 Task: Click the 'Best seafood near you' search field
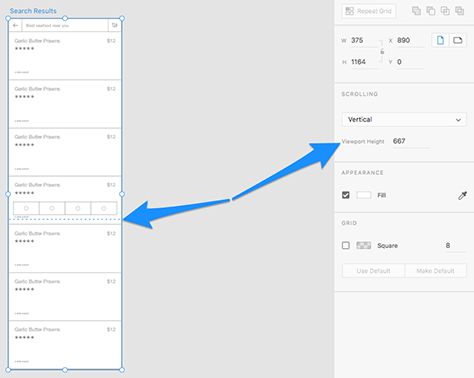(x=65, y=25)
